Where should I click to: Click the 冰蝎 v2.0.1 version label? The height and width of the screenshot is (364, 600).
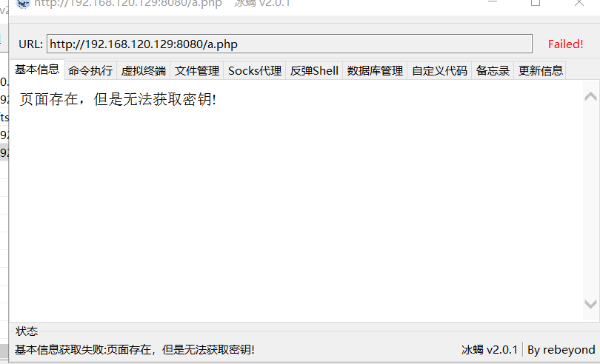coord(490,350)
